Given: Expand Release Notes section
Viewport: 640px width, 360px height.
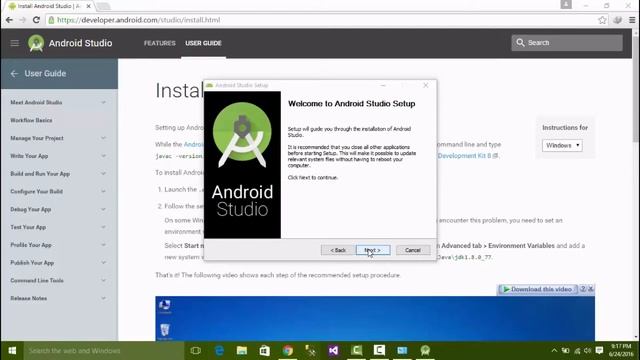Looking at the screenshot, I should coord(103,298).
